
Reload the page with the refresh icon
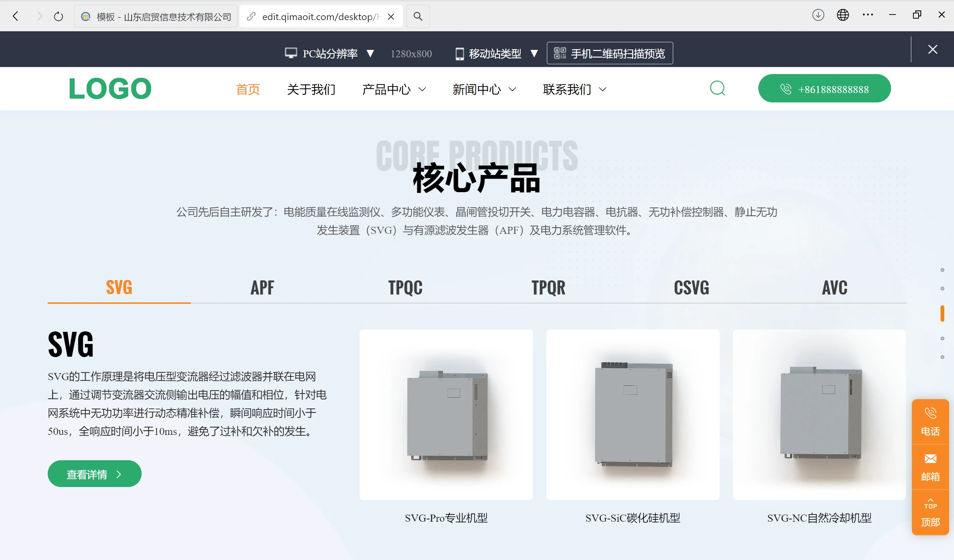coord(58,16)
